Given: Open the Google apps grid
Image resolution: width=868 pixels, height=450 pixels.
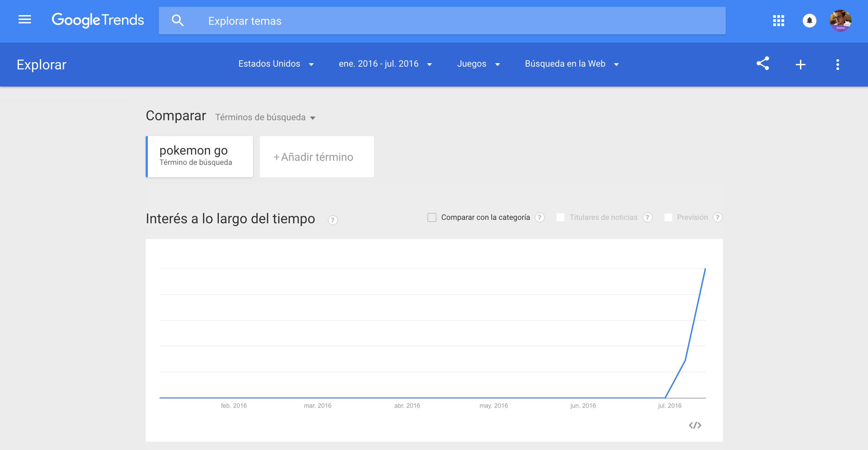Looking at the screenshot, I should [x=779, y=21].
